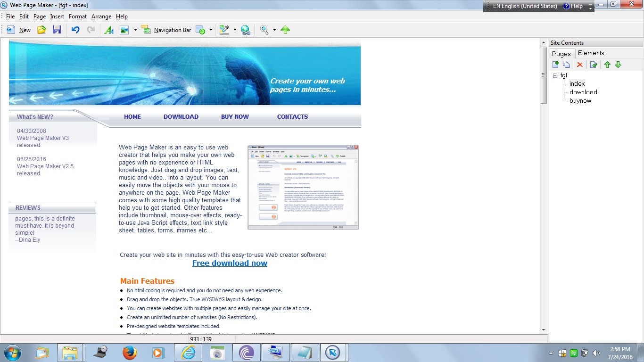Open the Help menu in menu bar
This screenshot has width=644, height=362.
(122, 16)
